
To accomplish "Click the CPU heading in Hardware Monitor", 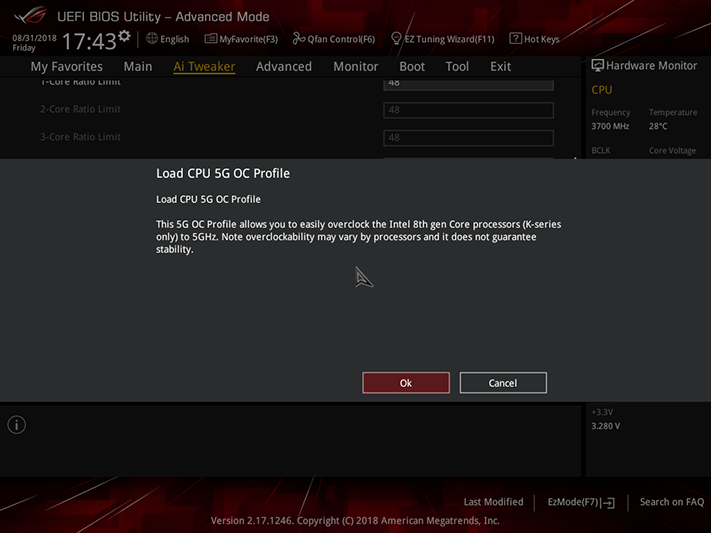I will pyautogui.click(x=602, y=90).
